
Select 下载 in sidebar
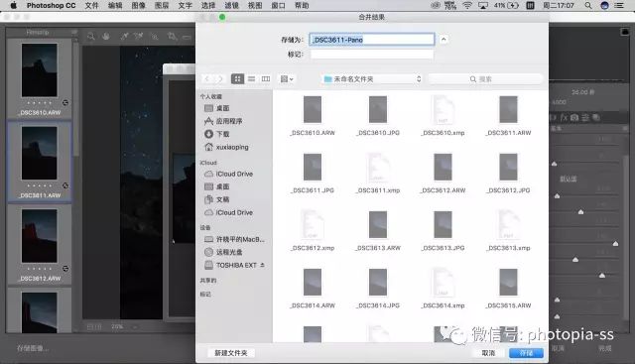217,134
